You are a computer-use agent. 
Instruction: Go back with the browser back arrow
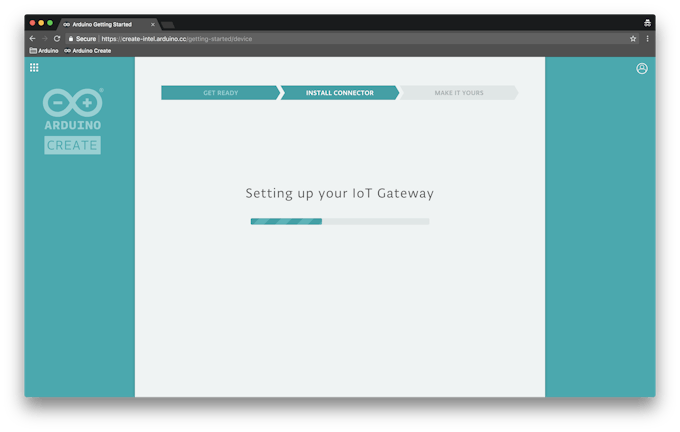[x=33, y=39]
